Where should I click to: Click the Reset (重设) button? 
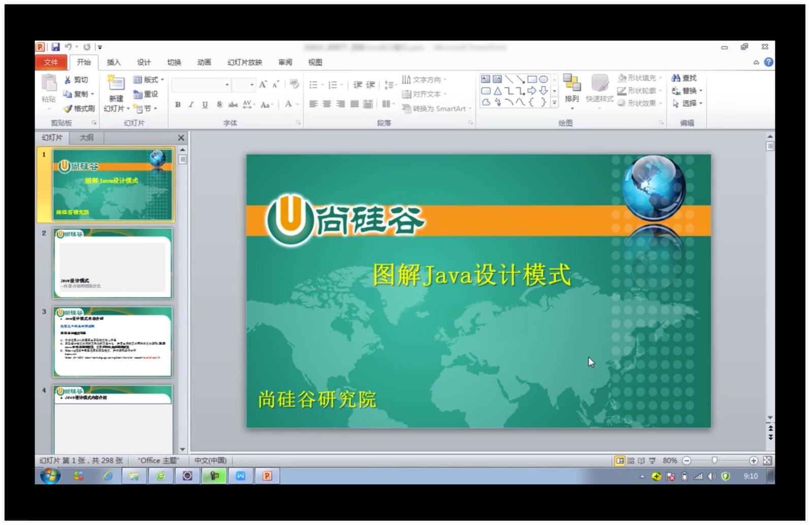point(146,94)
